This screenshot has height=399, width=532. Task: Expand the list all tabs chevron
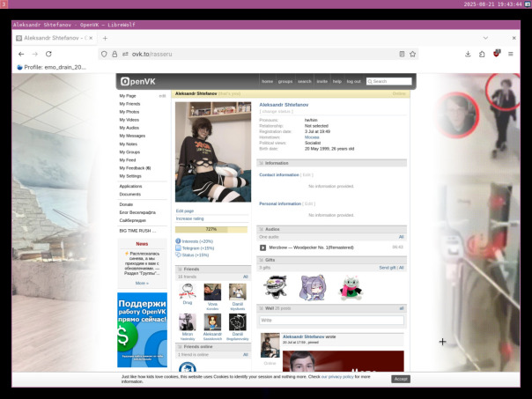point(485,38)
